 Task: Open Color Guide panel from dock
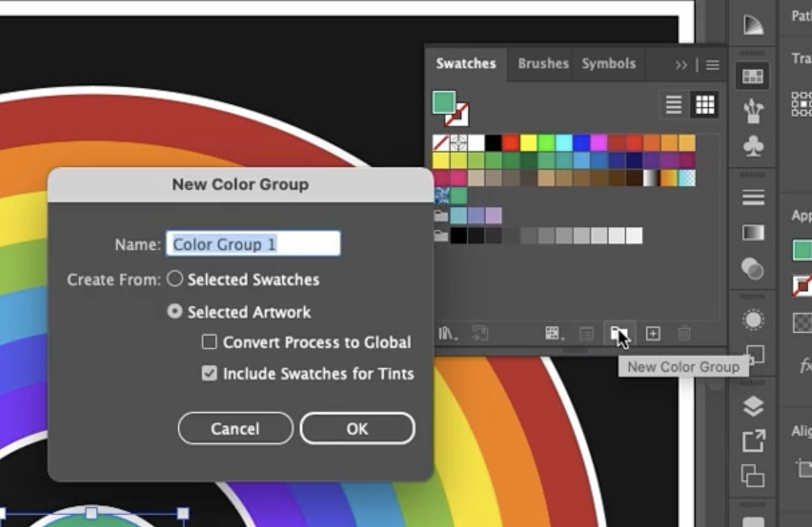tap(754, 25)
